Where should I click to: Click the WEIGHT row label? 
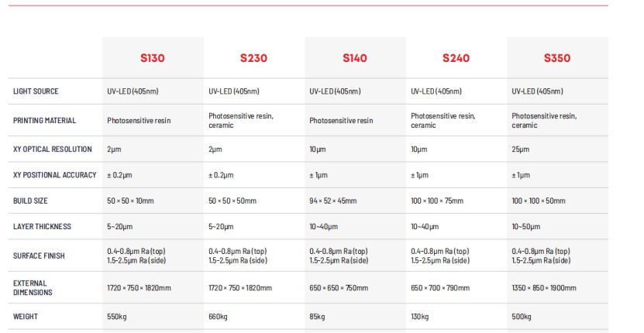pyautogui.click(x=25, y=317)
